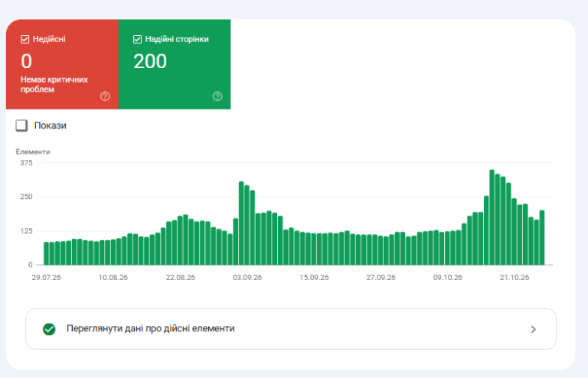
Task: Click the y-axis label 125
Action: 26,231
